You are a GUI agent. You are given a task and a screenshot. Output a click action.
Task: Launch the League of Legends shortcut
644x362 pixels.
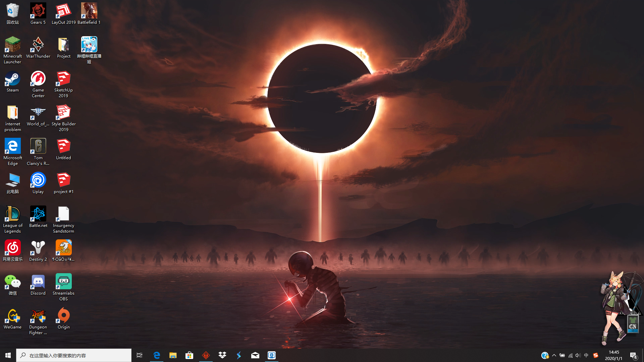tap(13, 220)
